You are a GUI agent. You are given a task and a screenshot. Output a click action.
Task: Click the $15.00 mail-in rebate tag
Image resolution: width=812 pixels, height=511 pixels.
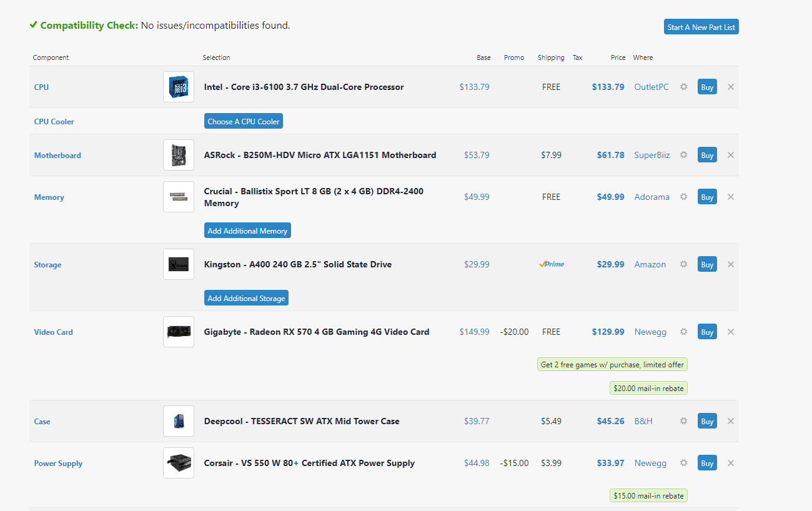pos(648,495)
